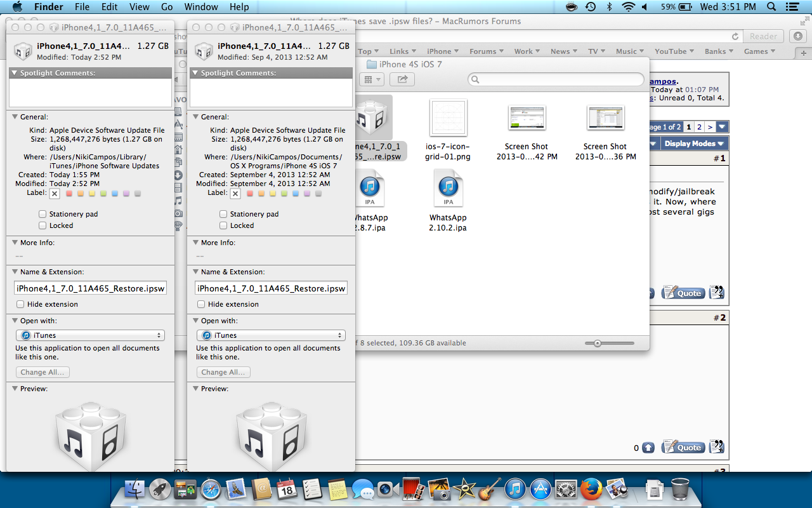Click Quote button on post #1
This screenshot has width=812, height=508.
click(x=683, y=293)
